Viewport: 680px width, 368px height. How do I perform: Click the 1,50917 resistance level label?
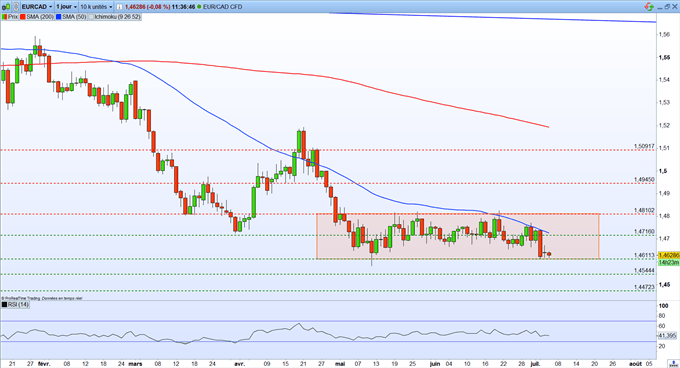tap(644, 146)
